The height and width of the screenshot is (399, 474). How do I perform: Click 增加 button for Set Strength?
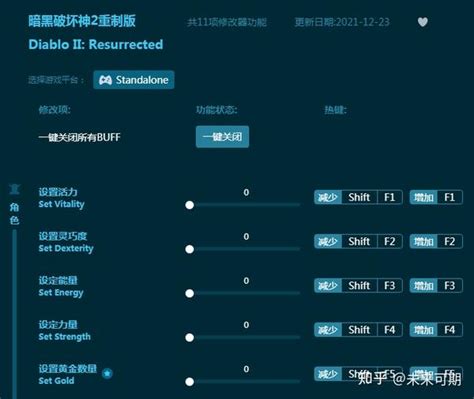pyautogui.click(x=423, y=330)
